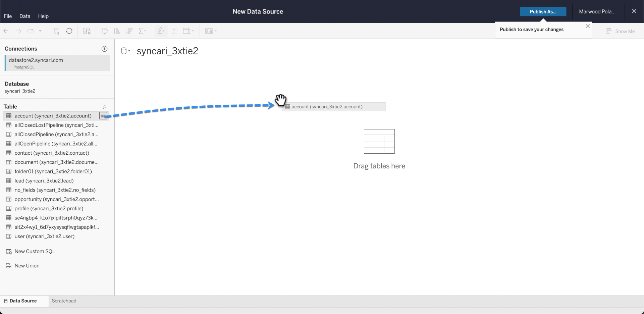
Task: Click the Show Me button
Action: click(620, 31)
